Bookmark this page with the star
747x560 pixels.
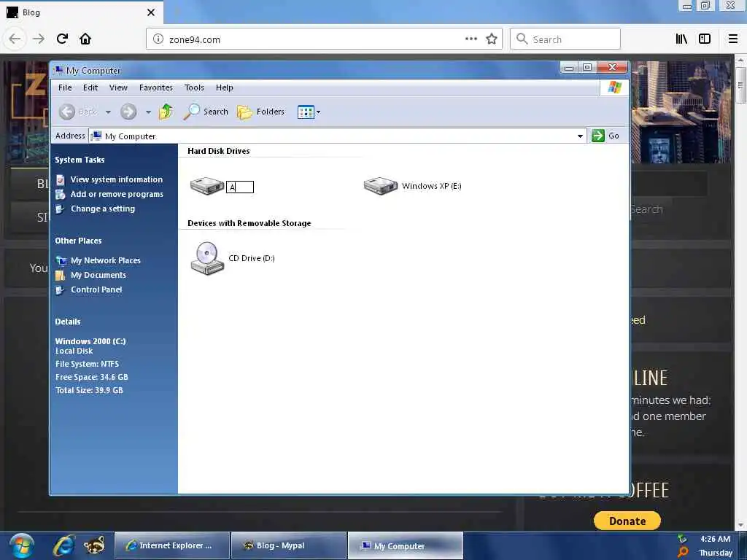(x=492, y=39)
